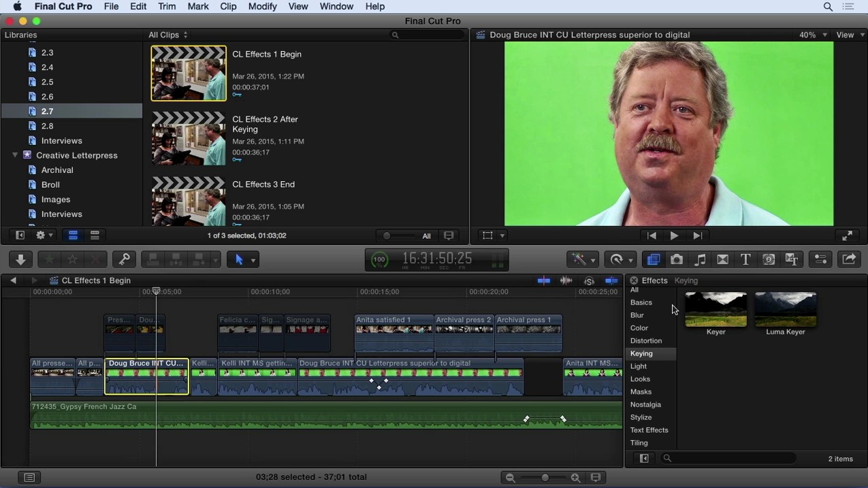Click the timeline zoom slider
Image resolution: width=868 pixels, height=488 pixels.
click(x=545, y=478)
